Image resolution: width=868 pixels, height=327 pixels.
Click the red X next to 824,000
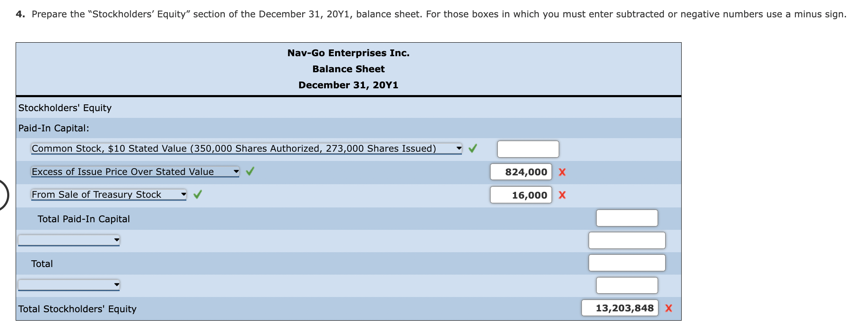(x=562, y=172)
